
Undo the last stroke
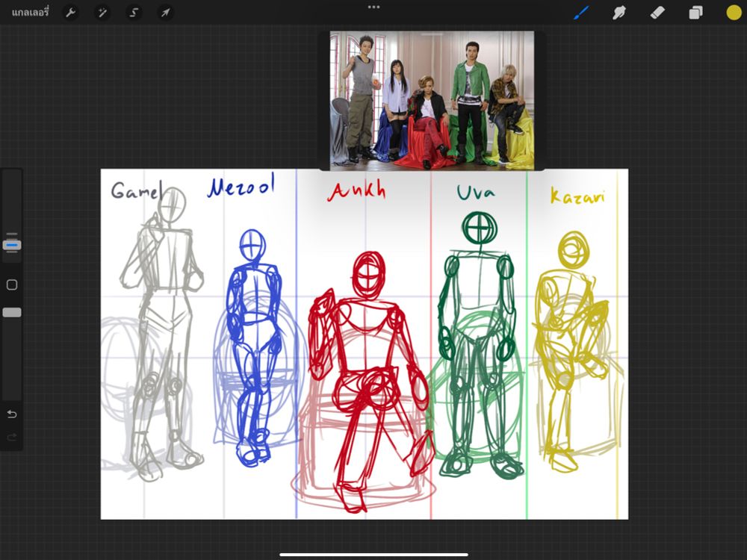[x=12, y=414]
